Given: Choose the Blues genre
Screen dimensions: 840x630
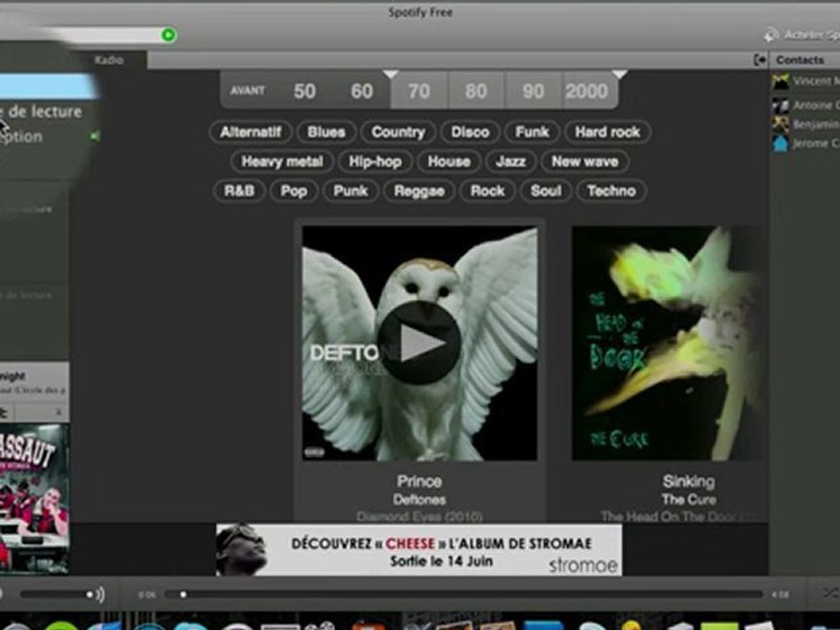Looking at the screenshot, I should click(326, 132).
